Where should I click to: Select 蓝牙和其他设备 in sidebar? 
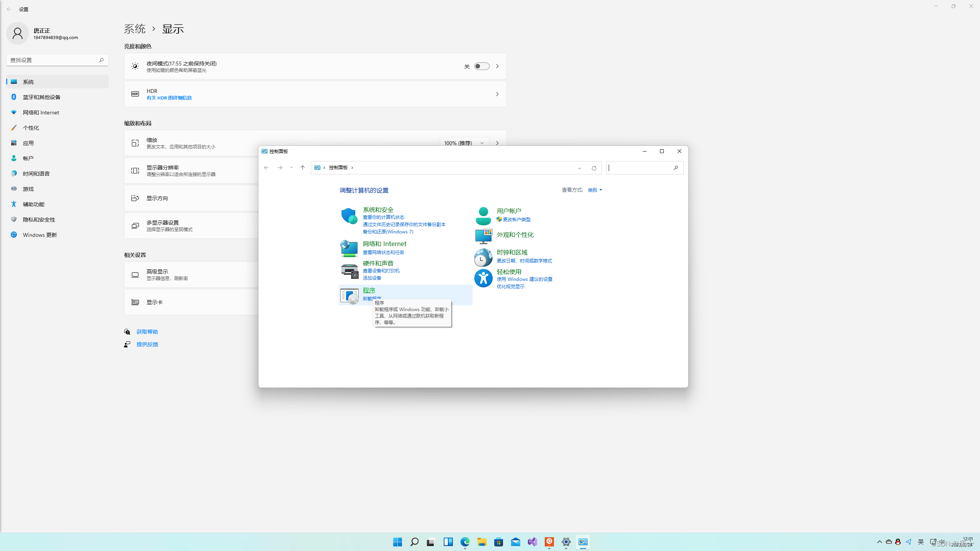[x=57, y=97]
